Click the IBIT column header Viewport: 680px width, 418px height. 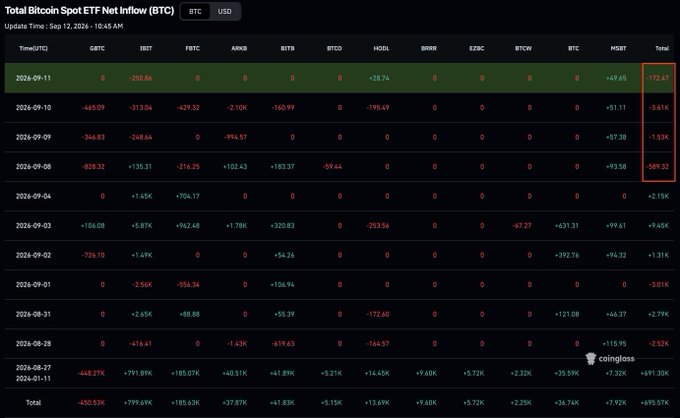[x=146, y=48]
